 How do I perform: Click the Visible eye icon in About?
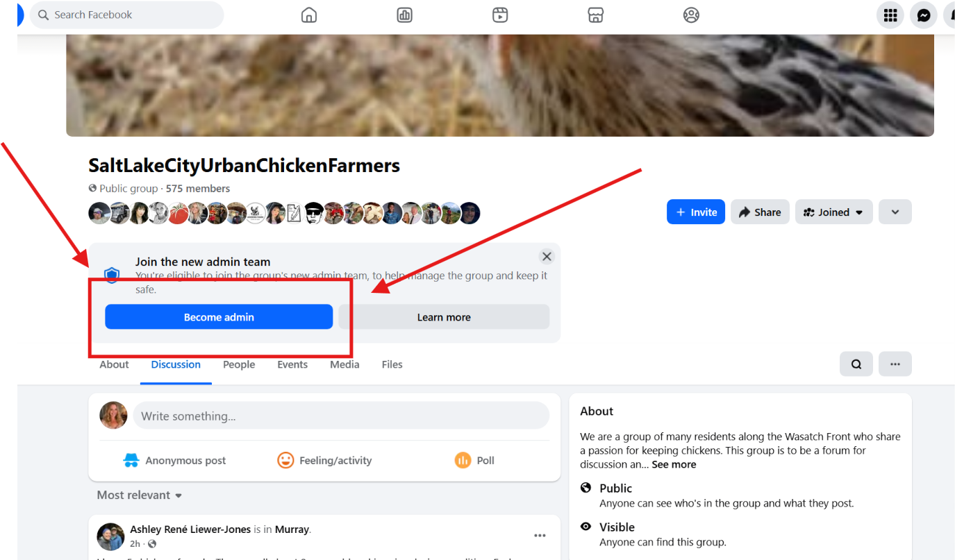586,527
